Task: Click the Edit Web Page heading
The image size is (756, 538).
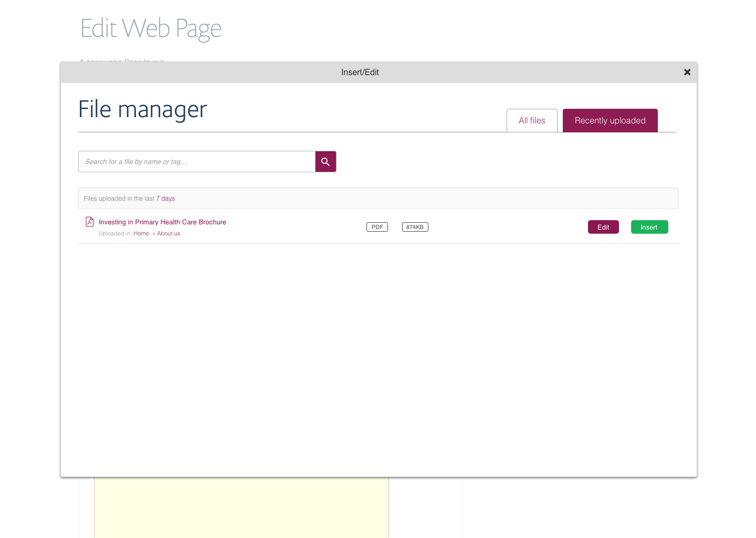Action: click(151, 28)
